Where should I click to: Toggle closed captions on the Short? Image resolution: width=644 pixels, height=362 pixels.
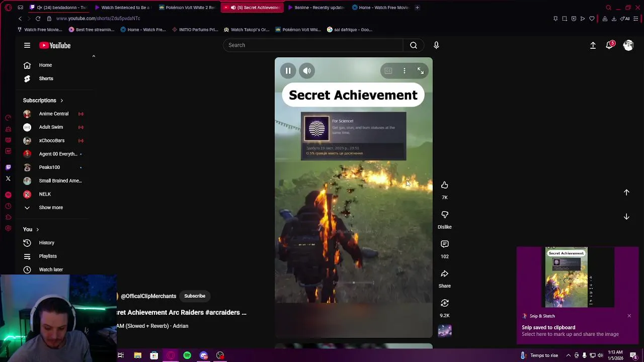pyautogui.click(x=388, y=71)
